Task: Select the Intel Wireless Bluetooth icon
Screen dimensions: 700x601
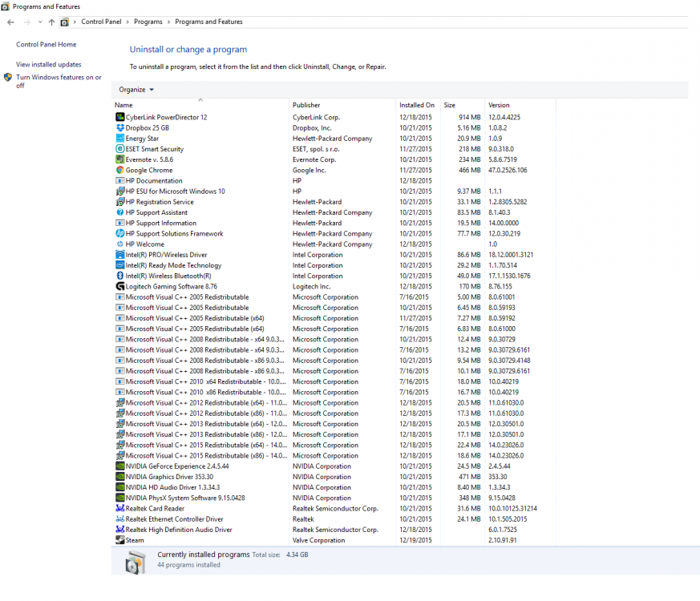Action: pyautogui.click(x=119, y=276)
